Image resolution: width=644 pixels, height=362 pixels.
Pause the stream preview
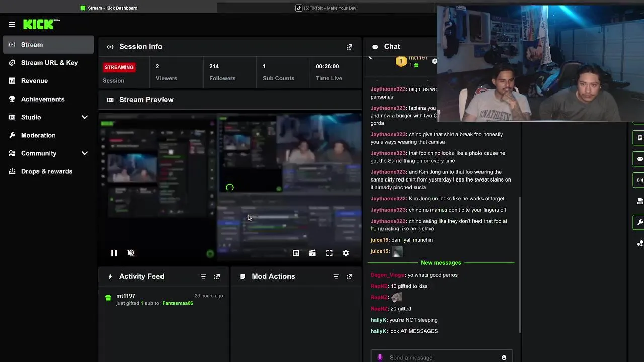coord(114,253)
